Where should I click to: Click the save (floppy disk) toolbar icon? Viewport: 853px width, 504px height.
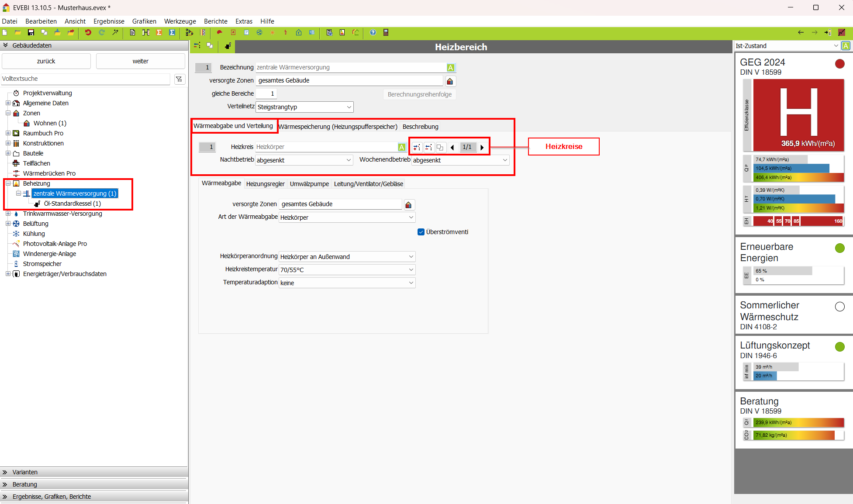click(x=31, y=33)
